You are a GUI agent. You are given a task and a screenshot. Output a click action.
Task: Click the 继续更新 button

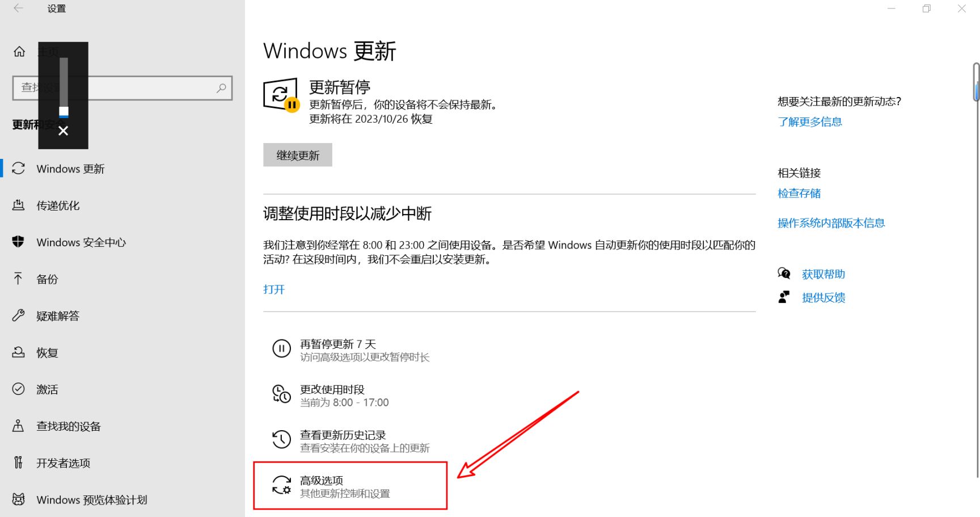tap(298, 155)
